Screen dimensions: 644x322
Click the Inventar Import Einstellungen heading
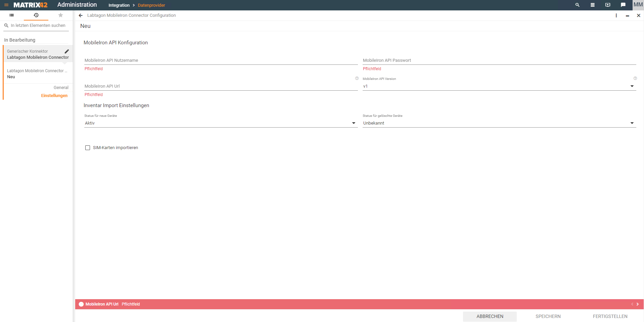pos(116,105)
